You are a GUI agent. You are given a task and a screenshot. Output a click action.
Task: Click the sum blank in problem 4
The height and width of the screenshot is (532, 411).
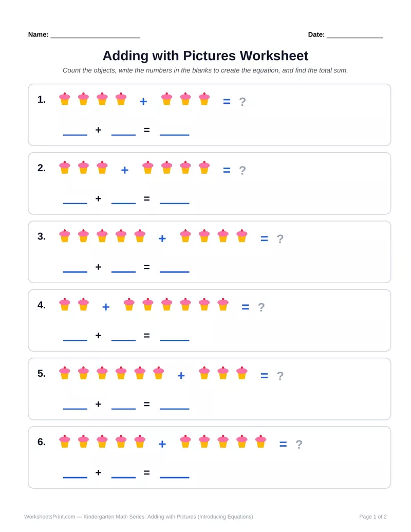pyautogui.click(x=174, y=340)
